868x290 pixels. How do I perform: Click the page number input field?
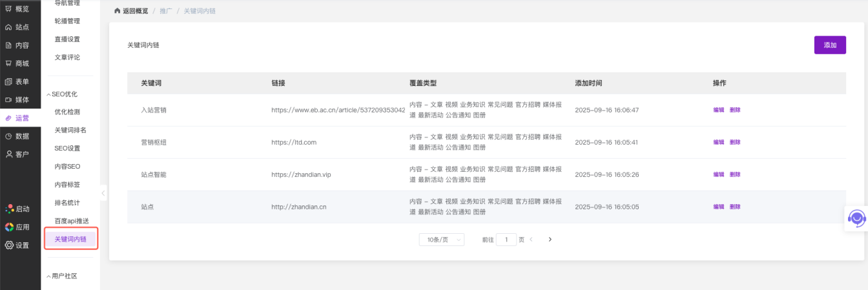506,240
